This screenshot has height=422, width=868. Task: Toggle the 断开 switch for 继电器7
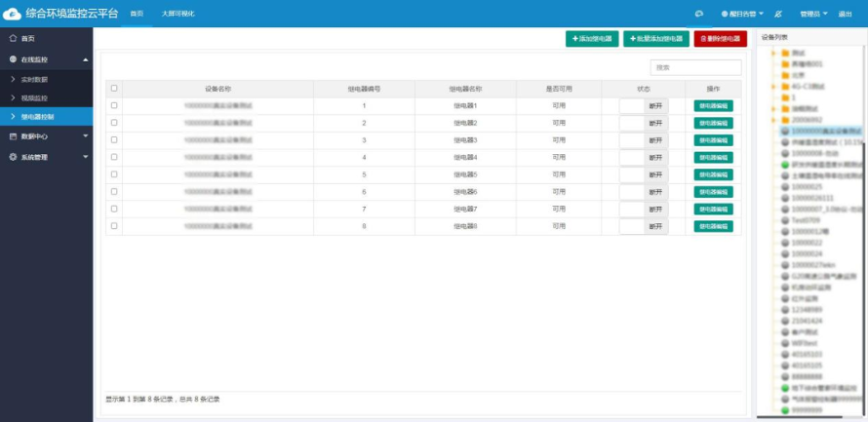pyautogui.click(x=644, y=210)
